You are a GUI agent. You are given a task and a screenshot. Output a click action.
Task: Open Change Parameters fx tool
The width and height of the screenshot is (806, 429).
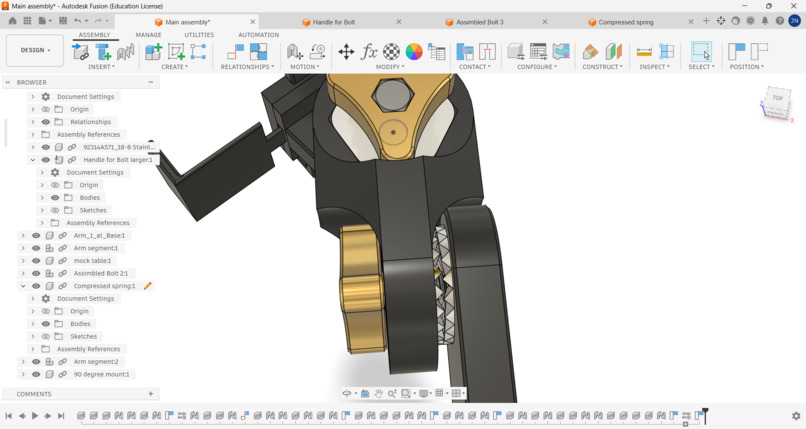369,51
